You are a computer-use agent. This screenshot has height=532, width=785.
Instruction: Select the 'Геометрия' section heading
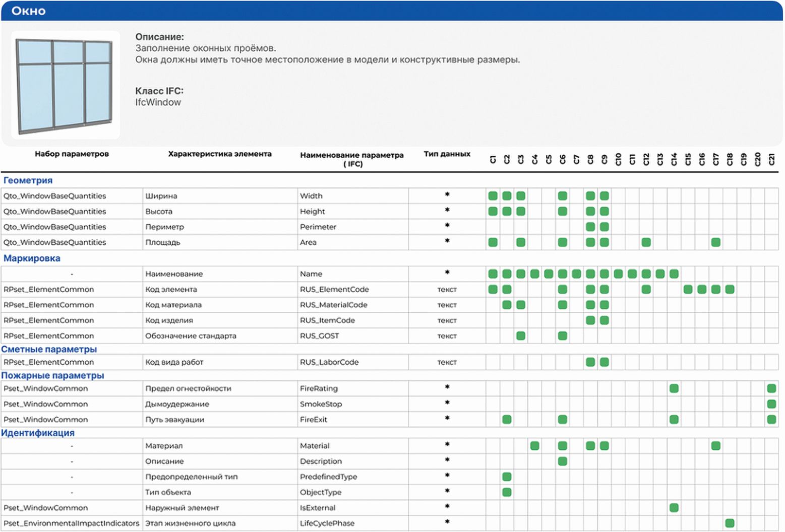click(28, 180)
